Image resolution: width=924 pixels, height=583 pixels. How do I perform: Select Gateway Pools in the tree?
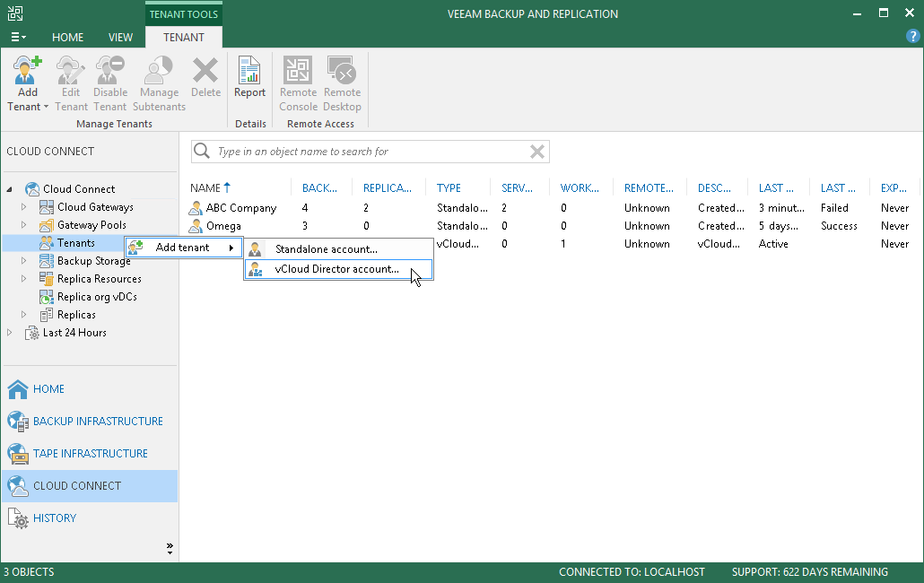[x=92, y=225]
